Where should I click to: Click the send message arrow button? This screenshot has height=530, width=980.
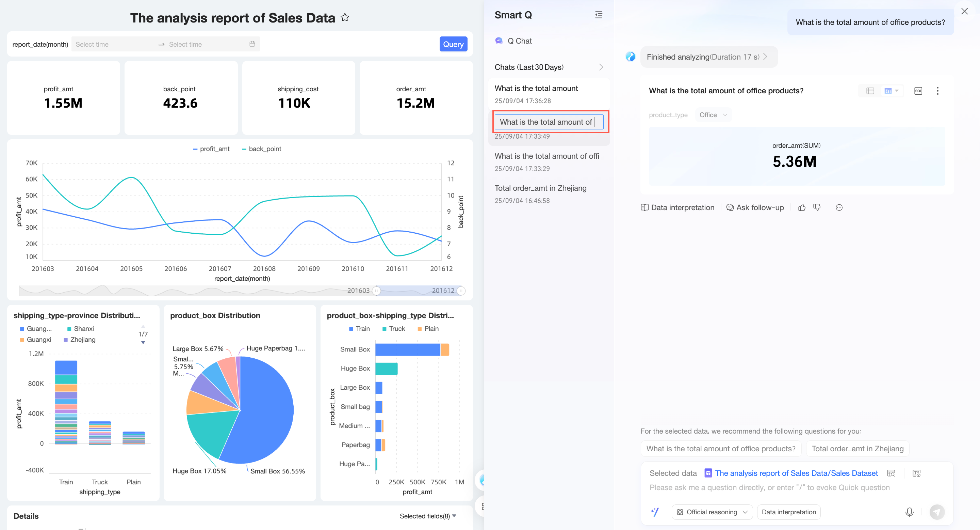(x=937, y=512)
